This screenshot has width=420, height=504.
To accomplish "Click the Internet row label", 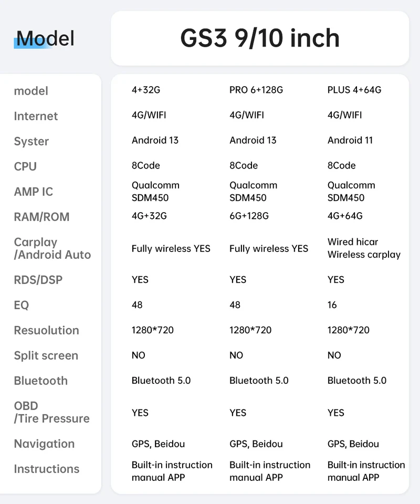I will point(36,116).
